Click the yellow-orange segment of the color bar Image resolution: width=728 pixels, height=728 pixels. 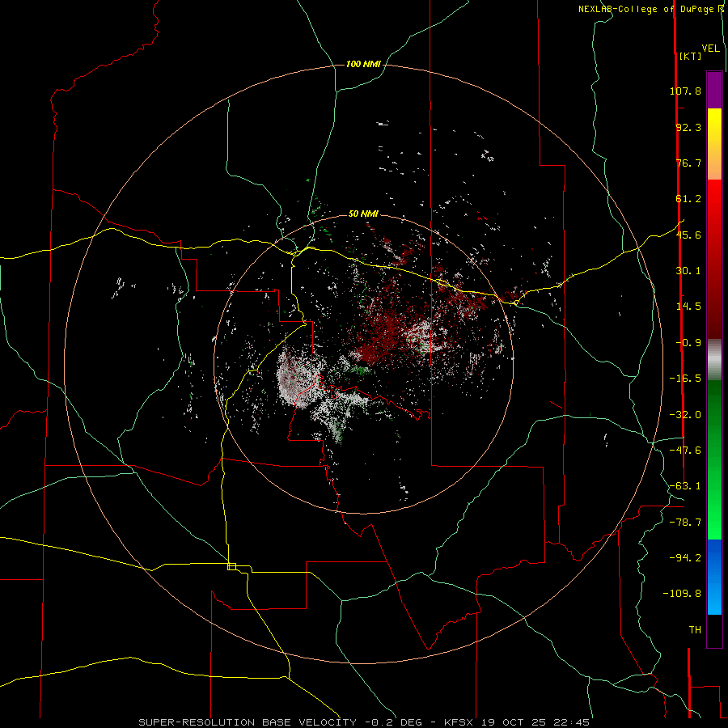coord(714,144)
